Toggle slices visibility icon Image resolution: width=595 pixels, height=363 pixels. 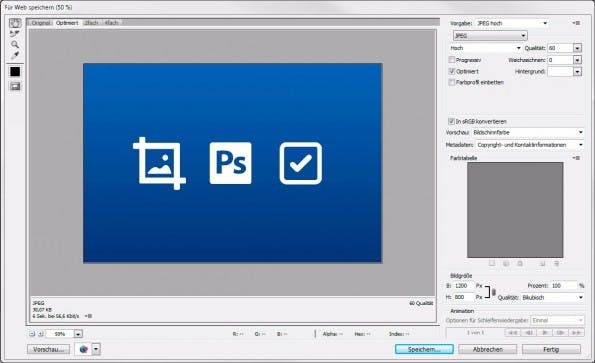(15, 86)
